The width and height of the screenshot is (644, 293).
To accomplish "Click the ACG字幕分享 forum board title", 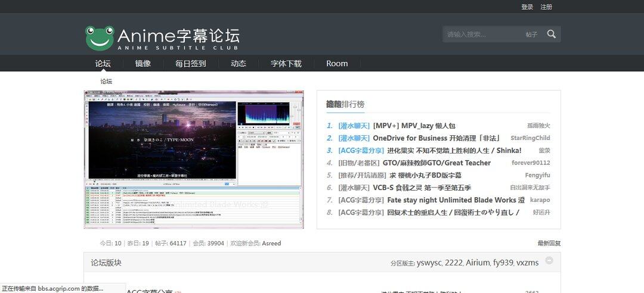I will pos(150,291).
